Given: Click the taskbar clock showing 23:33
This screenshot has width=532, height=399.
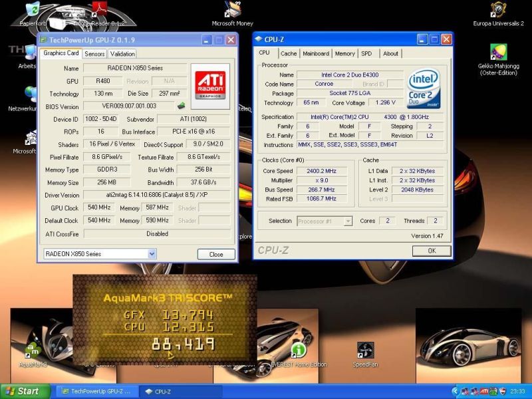Looking at the screenshot, I should pos(517,391).
